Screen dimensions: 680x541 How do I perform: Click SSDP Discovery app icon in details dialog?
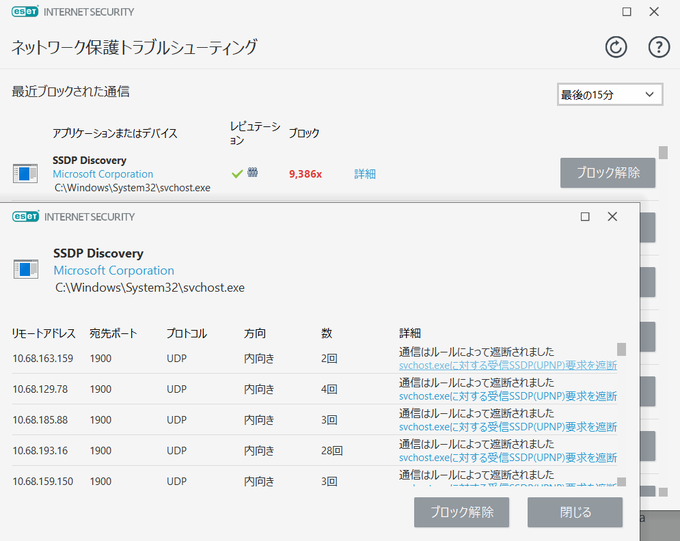[x=26, y=269]
